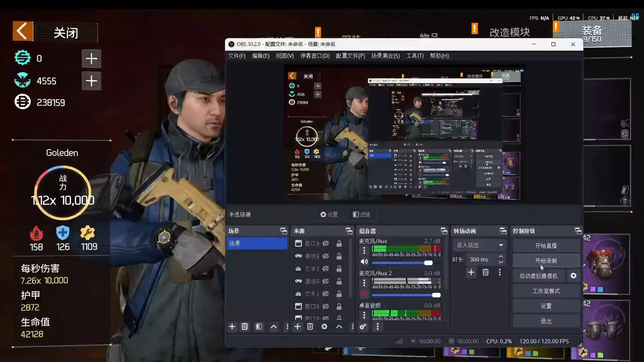The height and width of the screenshot is (362, 644).
Task: Increase transition duration with up arrow
Action: (x=501, y=257)
